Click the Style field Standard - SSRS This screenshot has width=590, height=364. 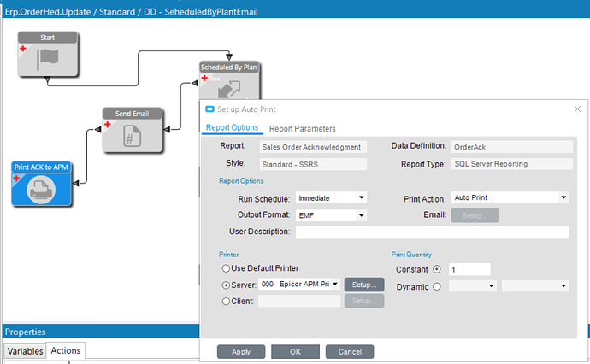pos(313,164)
